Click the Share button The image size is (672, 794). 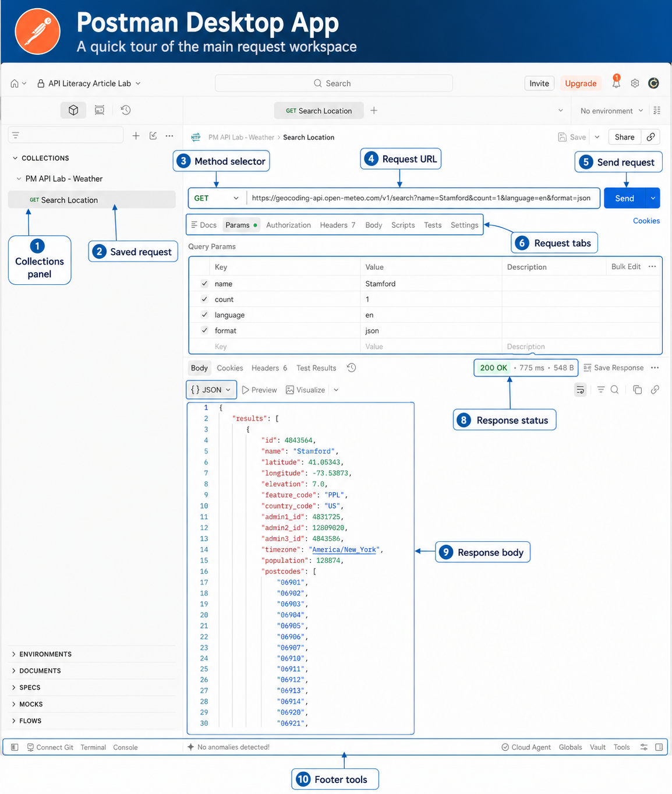624,137
